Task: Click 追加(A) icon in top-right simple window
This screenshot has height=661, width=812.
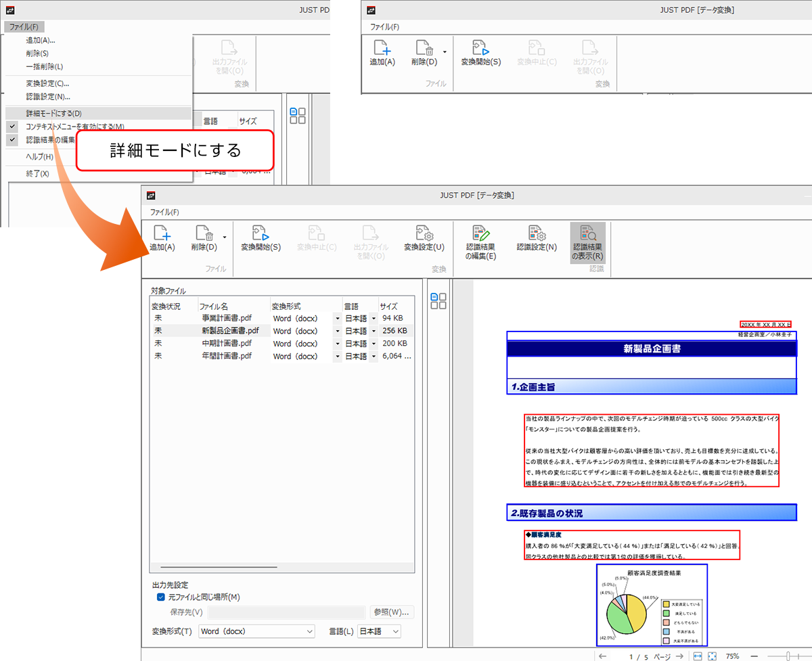Action: pos(382,47)
